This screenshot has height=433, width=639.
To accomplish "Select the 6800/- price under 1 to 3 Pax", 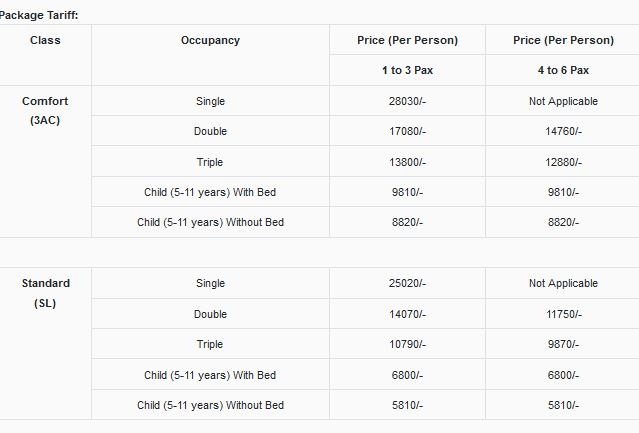I will [408, 375].
